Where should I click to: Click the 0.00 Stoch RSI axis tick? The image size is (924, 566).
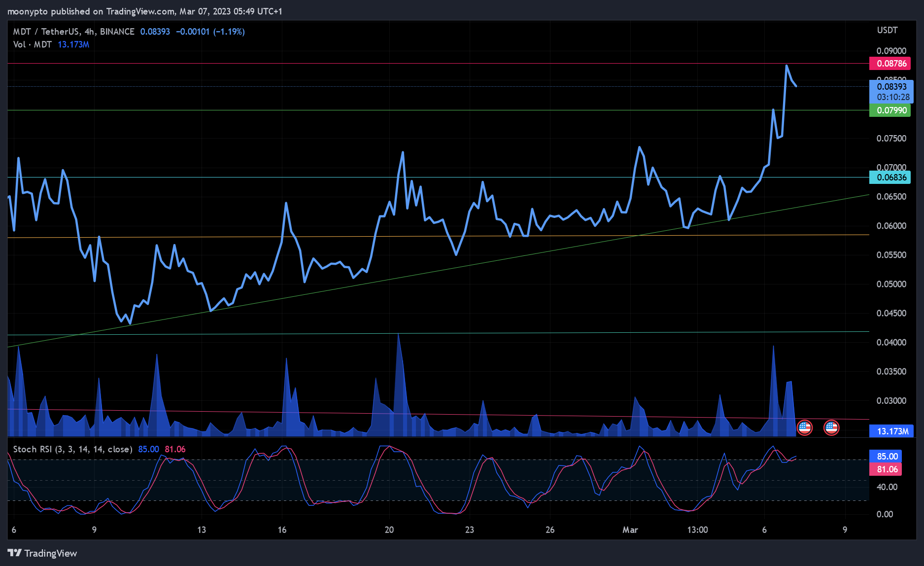(x=885, y=514)
